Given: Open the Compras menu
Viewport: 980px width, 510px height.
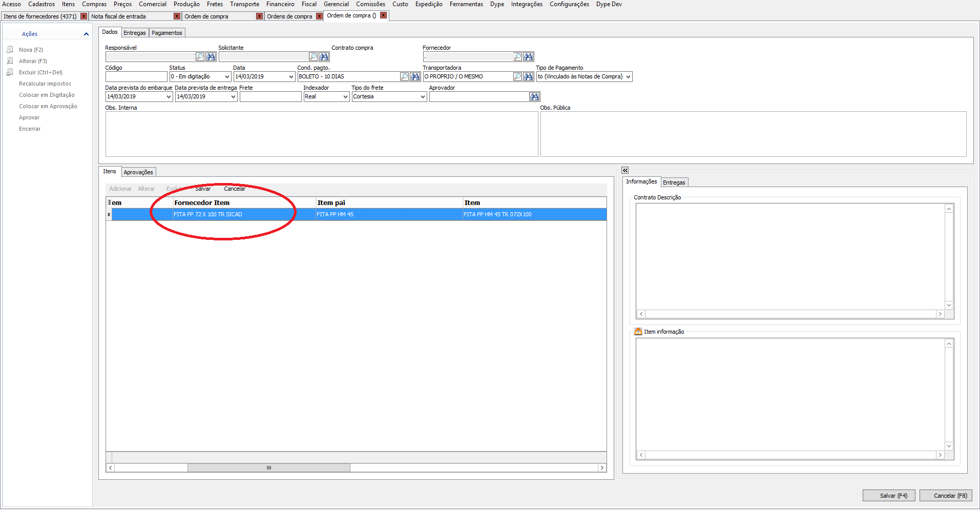Looking at the screenshot, I should pyautogui.click(x=94, y=4).
